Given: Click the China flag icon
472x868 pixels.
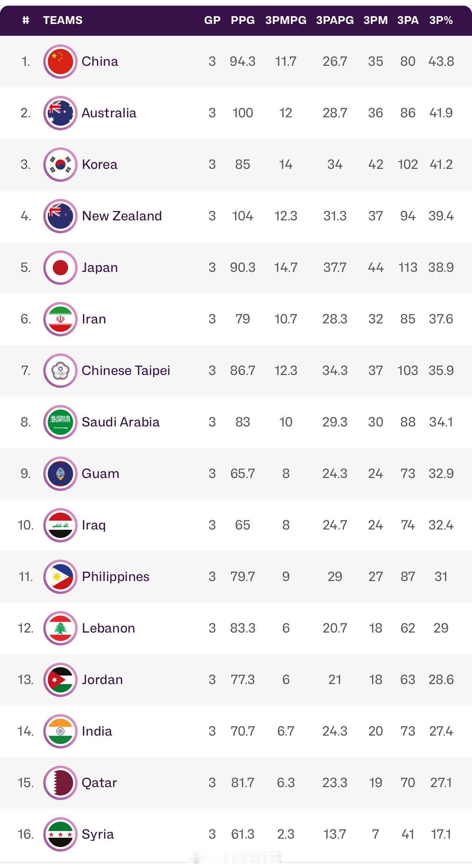Looking at the screenshot, I should click(x=60, y=62).
